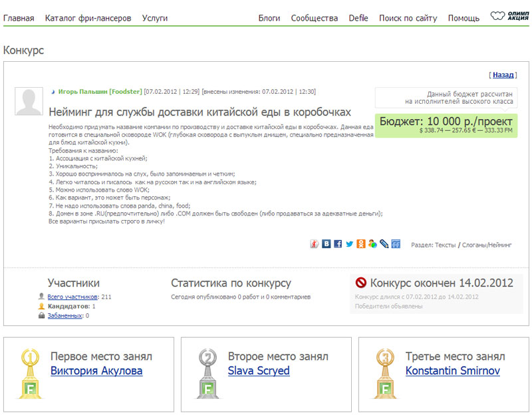Screen dimensions: 532x417
Task: Open the Главная menu item
Action: point(19,19)
